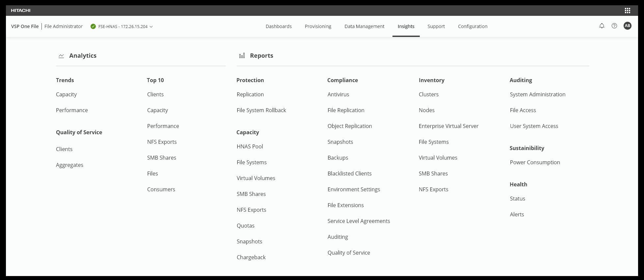
Task: Open File Systems under Capacity
Action: tap(252, 162)
